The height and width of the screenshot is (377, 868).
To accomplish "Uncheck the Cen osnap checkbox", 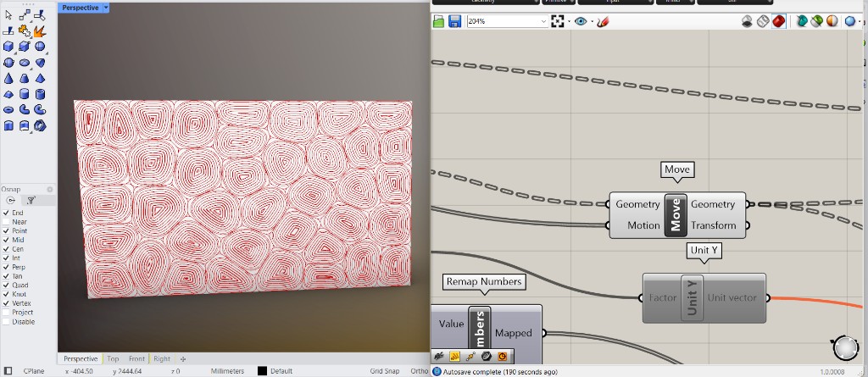I will click(7, 249).
